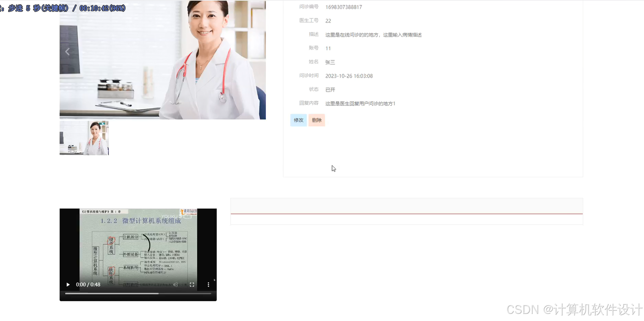Image resolution: width=644 pixels, height=321 pixels.
Task: Click the video progress bar
Action: [138, 294]
